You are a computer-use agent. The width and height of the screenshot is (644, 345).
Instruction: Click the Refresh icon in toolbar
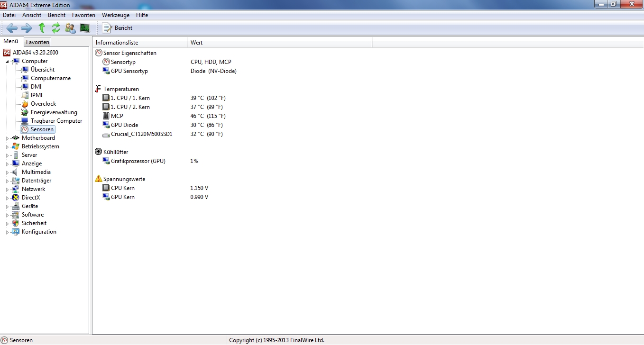[x=56, y=28]
